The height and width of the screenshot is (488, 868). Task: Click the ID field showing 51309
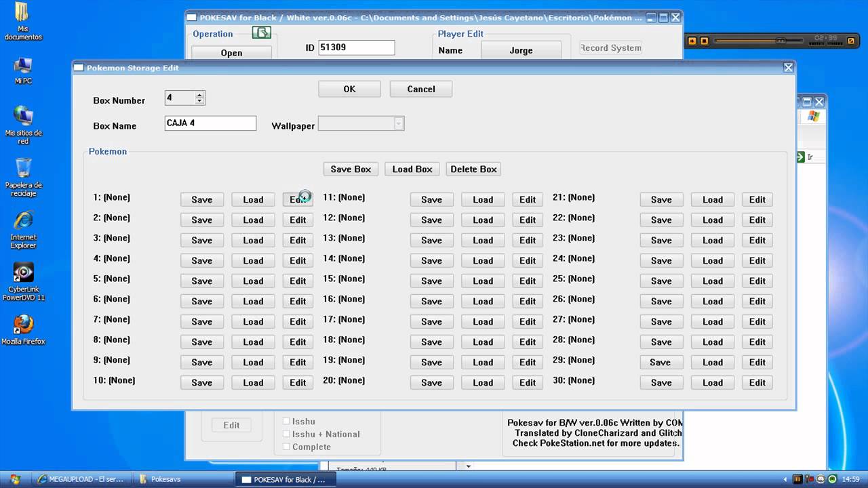[x=356, y=47]
